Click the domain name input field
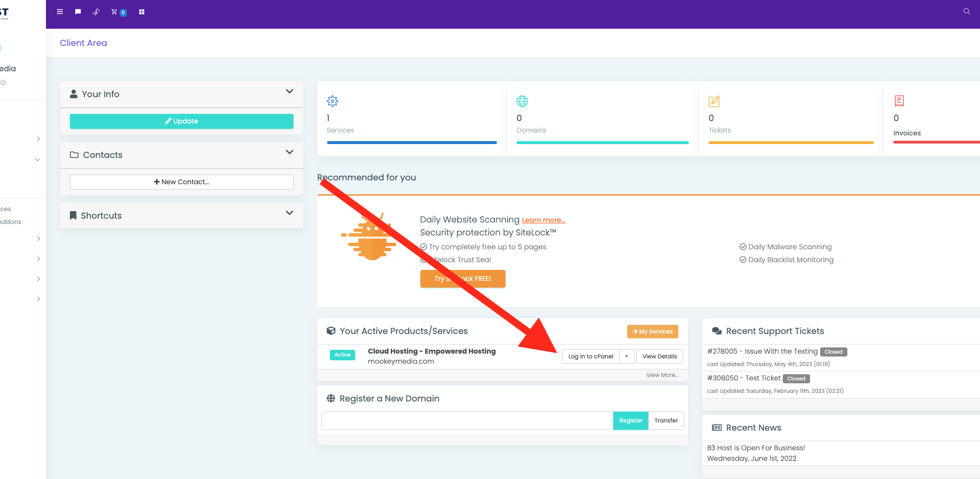 tap(467, 421)
